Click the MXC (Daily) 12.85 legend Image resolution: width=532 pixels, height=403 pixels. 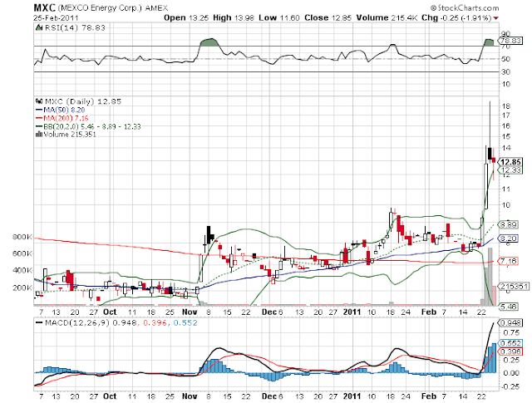[x=83, y=101]
